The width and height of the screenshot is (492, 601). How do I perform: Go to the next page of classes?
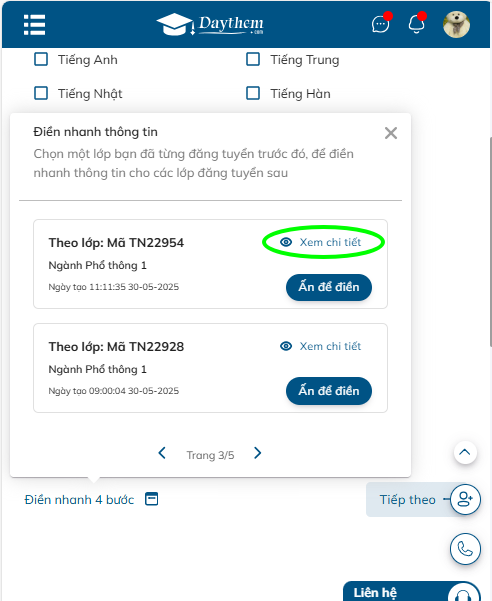tap(257, 453)
